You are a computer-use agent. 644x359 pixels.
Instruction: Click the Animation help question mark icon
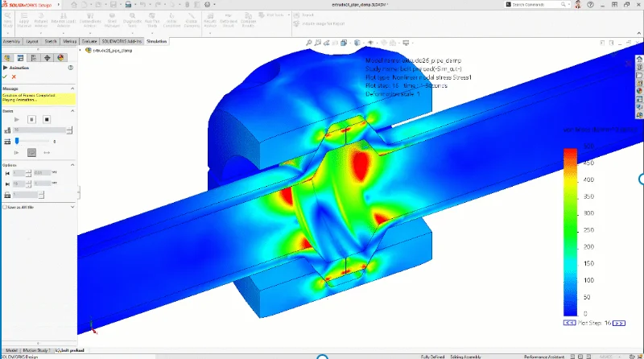71,68
